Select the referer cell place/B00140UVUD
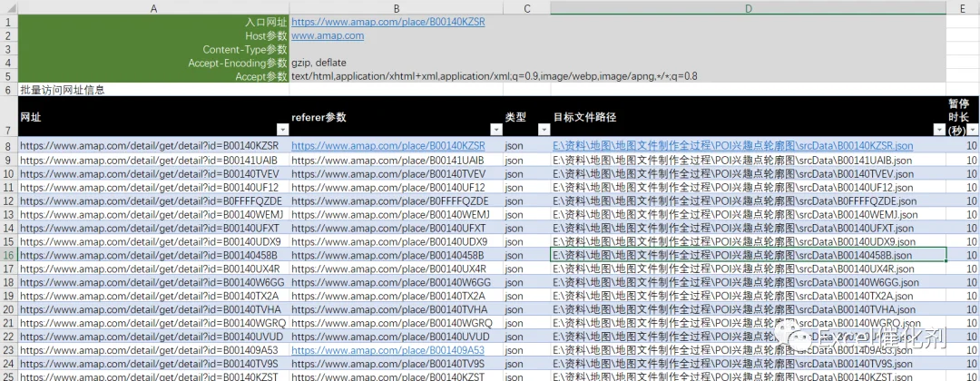 [x=397, y=337]
